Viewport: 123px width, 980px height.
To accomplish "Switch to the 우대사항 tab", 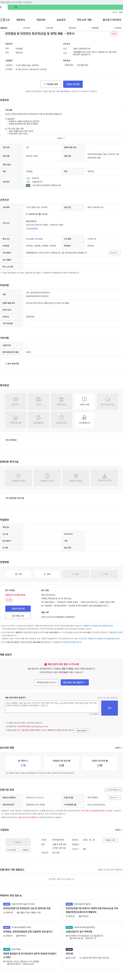I will tap(49, 28).
